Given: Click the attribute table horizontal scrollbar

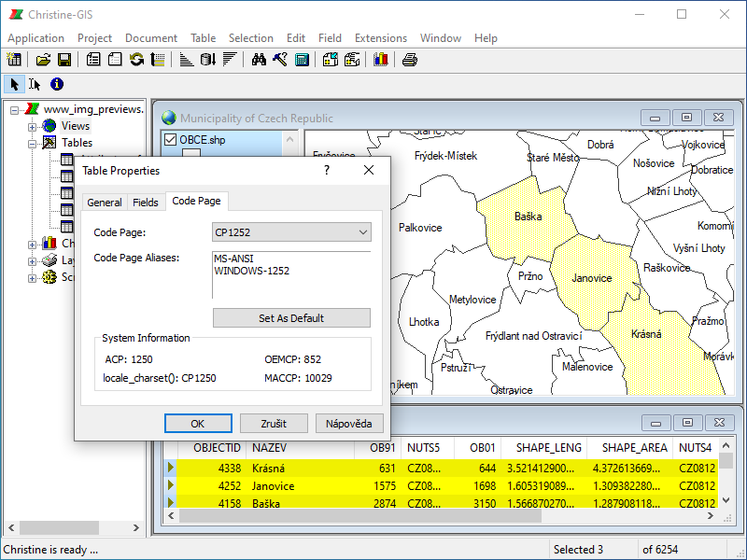Looking at the screenshot, I should click(360, 516).
